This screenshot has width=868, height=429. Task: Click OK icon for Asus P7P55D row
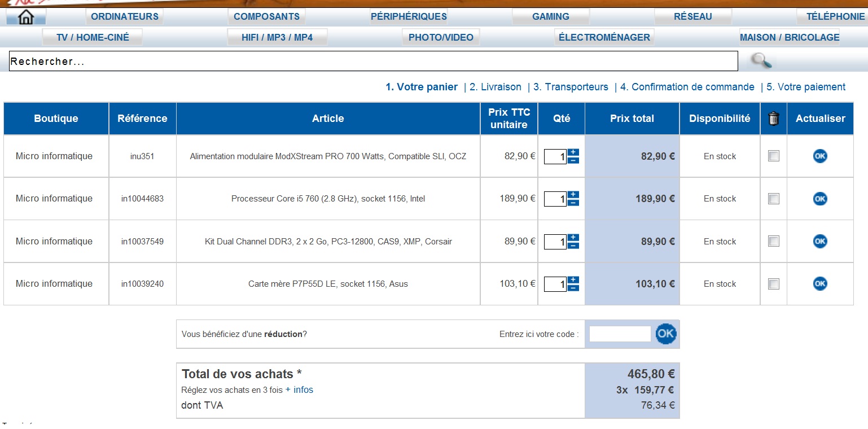tap(819, 284)
